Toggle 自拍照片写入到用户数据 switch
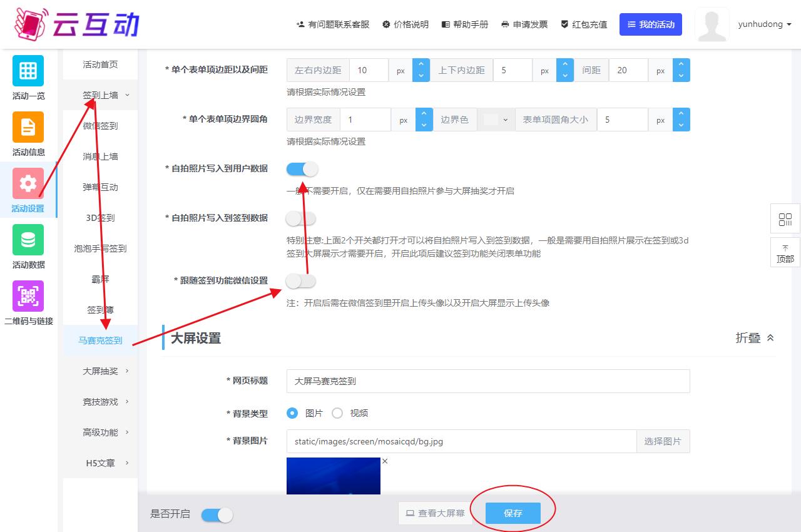This screenshot has height=532, width=801. pyautogui.click(x=302, y=169)
